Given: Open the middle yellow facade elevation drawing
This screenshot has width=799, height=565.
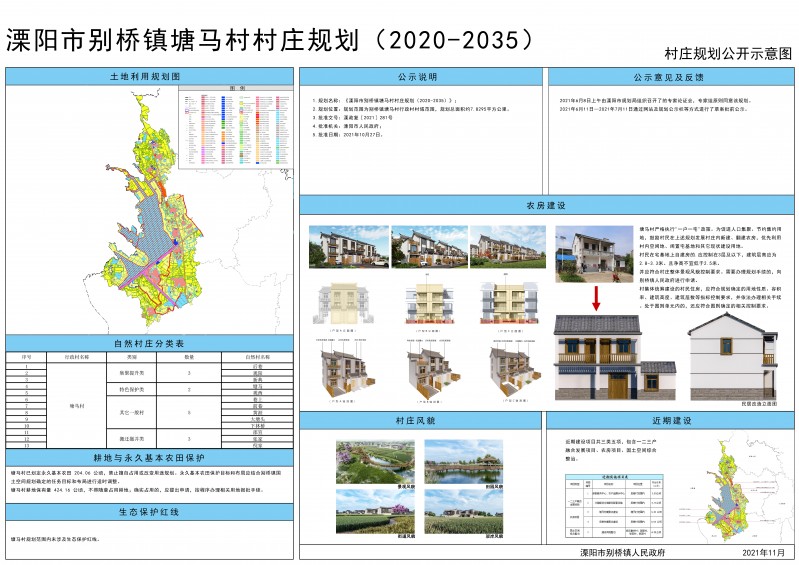Looking at the screenshot, I should [x=430, y=301].
